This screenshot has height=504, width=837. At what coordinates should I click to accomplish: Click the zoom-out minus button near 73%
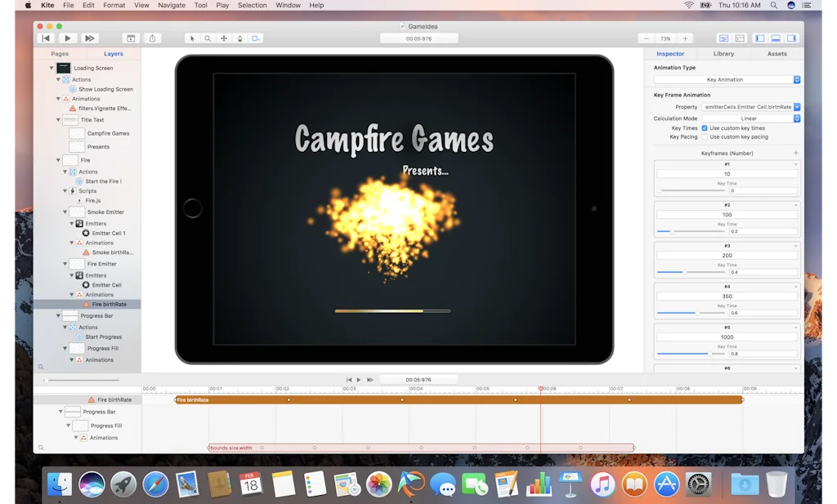[645, 38]
